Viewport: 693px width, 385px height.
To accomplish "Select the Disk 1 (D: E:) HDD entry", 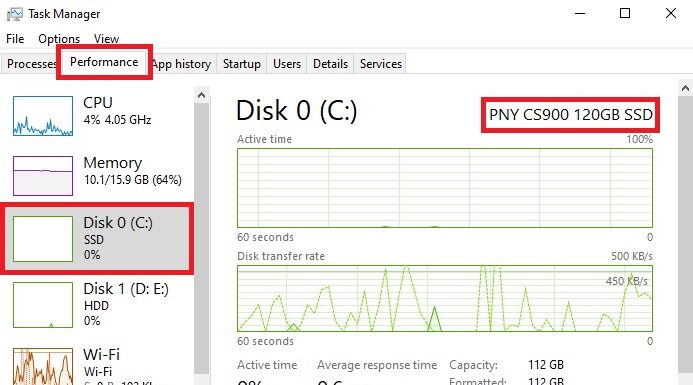I will pos(97,305).
